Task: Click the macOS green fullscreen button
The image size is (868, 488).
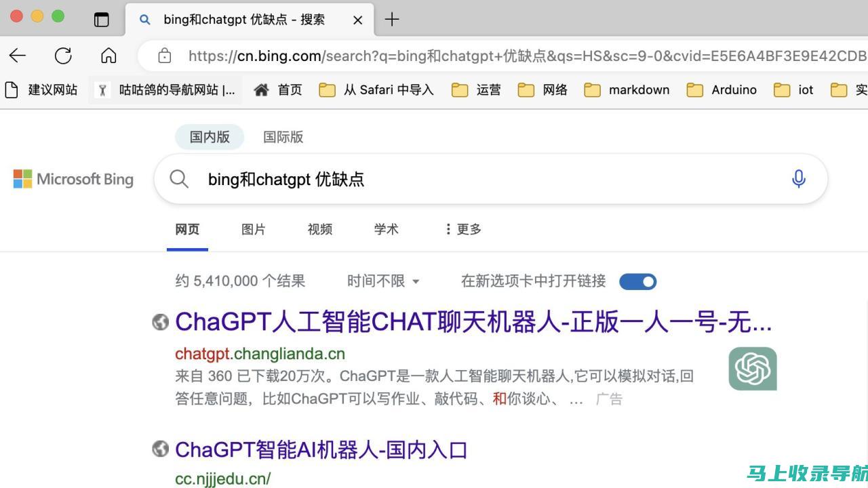Action: click(58, 16)
